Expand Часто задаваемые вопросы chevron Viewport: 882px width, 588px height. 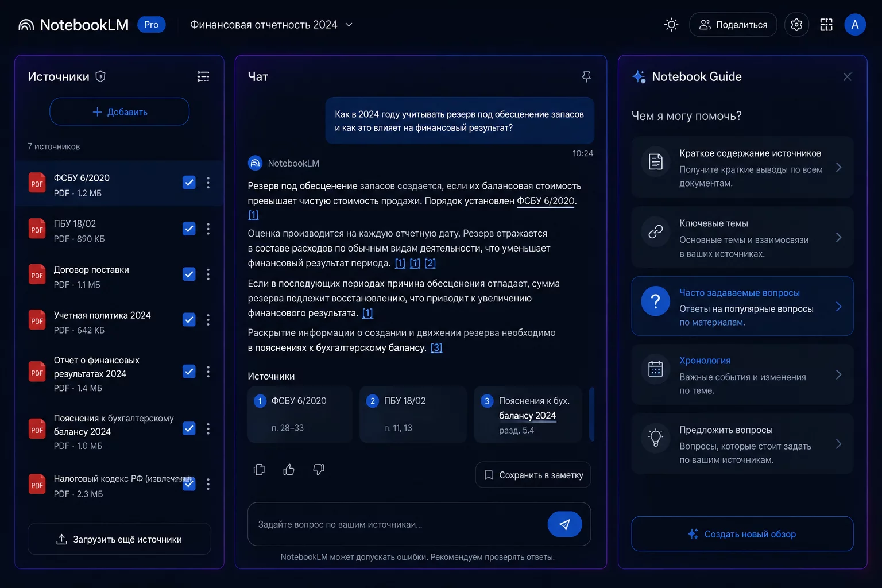(x=838, y=306)
